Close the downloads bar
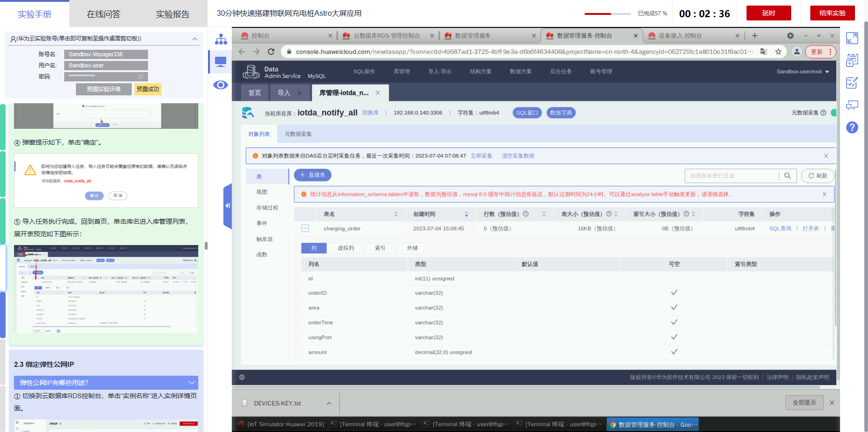868x432 pixels. pyautogui.click(x=832, y=403)
